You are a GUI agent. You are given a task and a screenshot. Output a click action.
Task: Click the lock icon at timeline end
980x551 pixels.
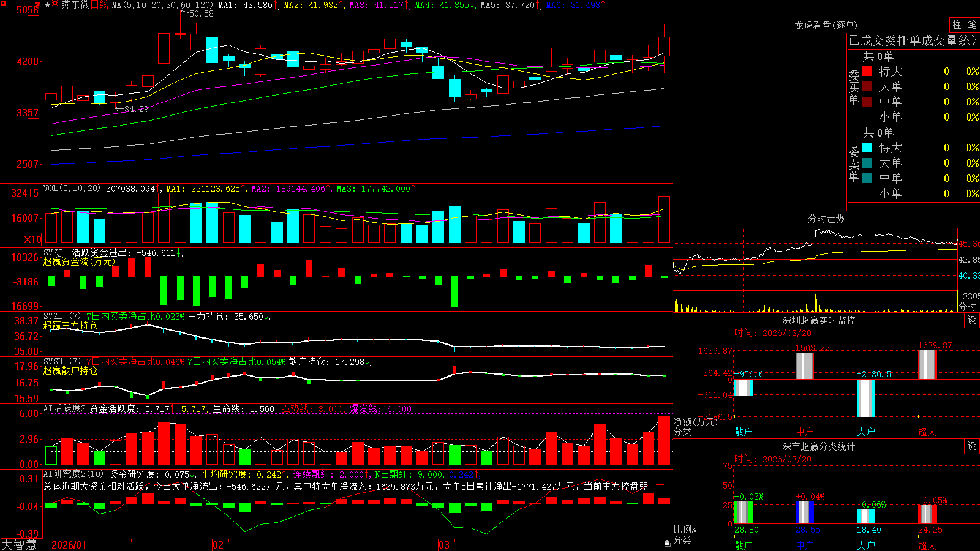[x=668, y=543]
